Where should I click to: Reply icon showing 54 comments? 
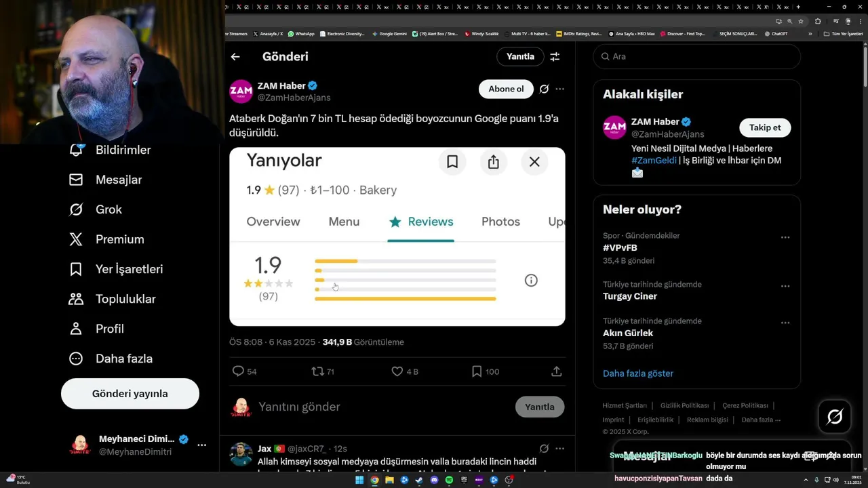coord(245,371)
